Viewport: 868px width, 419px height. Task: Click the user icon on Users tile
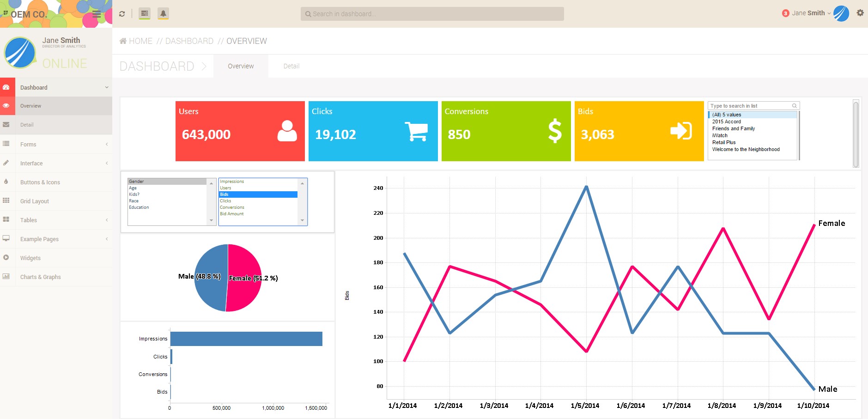pos(287,131)
